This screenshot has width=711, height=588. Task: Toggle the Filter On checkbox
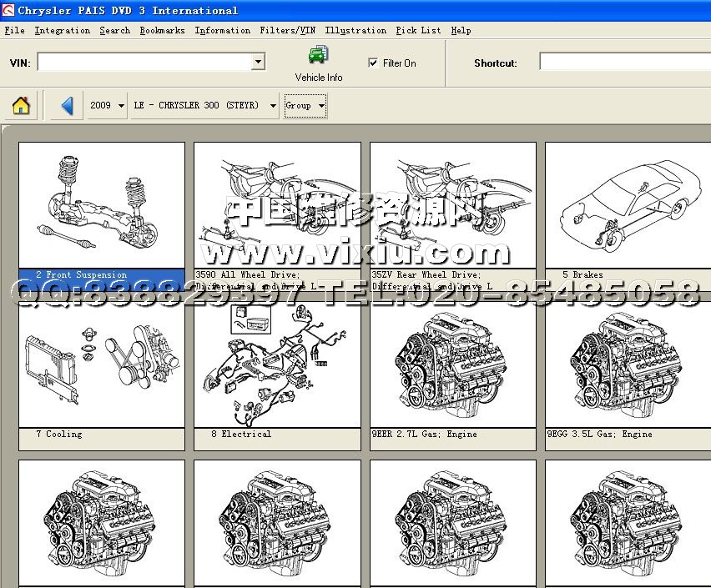[x=373, y=63]
